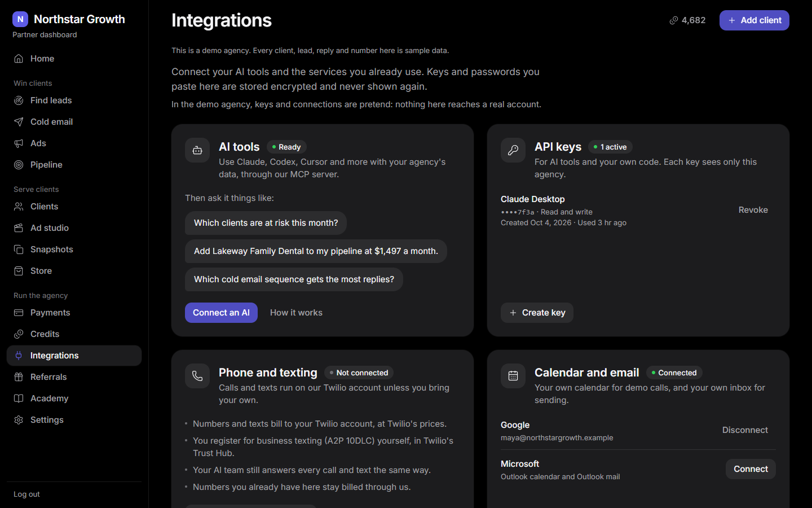
Task: Click the Ads megaphone icon
Action: 19,143
